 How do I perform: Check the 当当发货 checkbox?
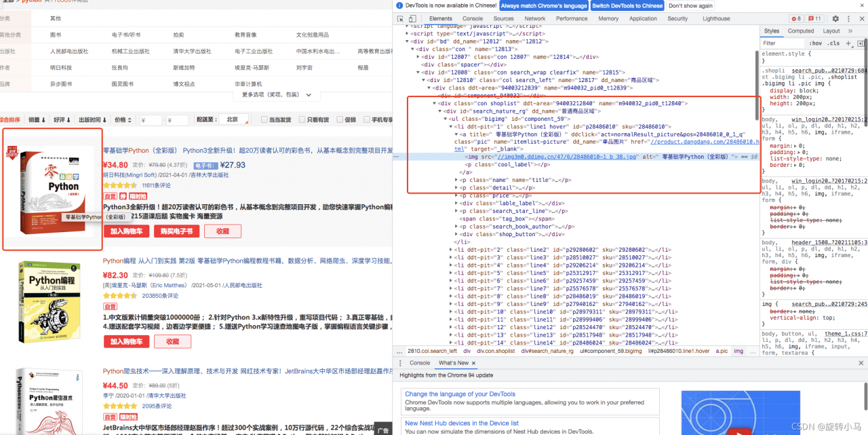[x=264, y=119]
